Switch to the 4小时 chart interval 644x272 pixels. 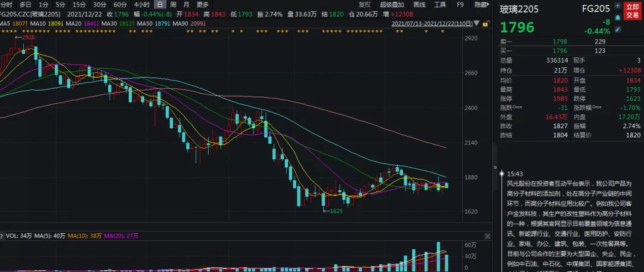coord(142,4)
